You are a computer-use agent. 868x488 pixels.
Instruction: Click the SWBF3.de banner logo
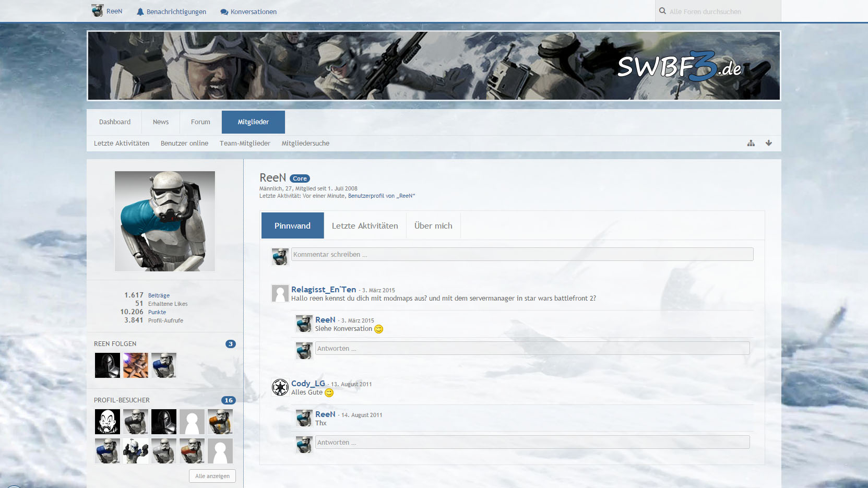[679, 66]
